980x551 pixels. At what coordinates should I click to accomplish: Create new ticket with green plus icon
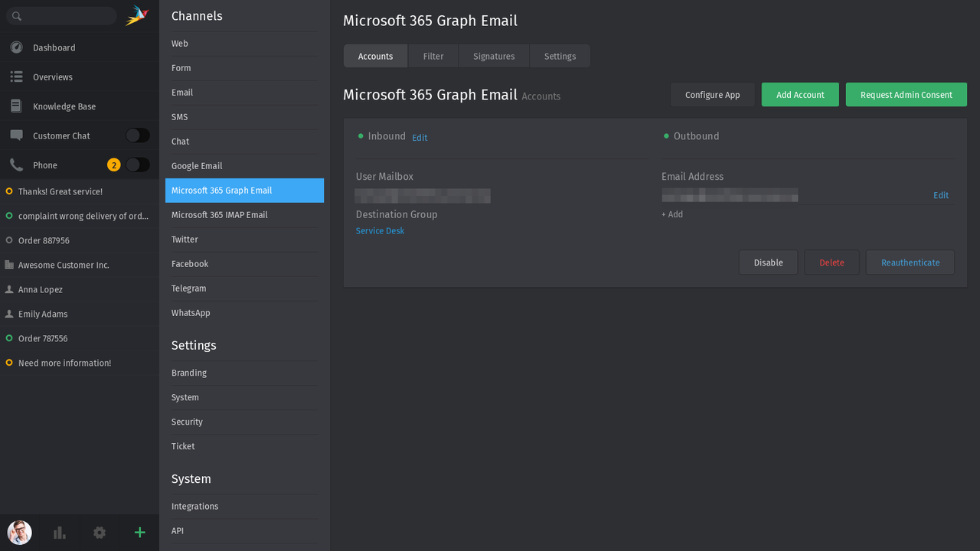tap(139, 532)
